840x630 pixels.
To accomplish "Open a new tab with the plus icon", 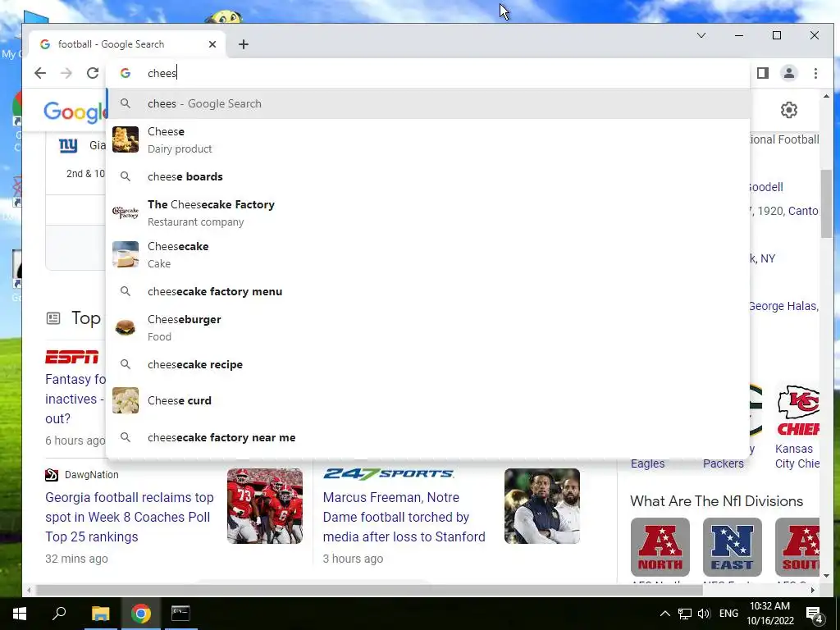I will 244,44.
